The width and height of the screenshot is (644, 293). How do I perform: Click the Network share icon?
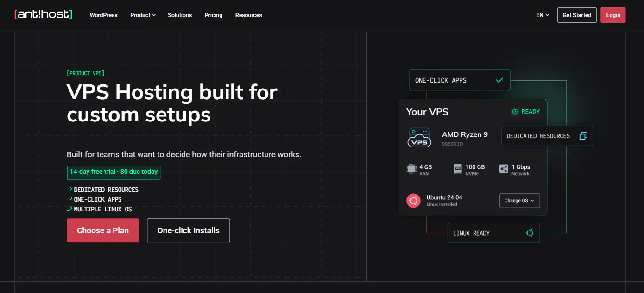click(x=504, y=169)
